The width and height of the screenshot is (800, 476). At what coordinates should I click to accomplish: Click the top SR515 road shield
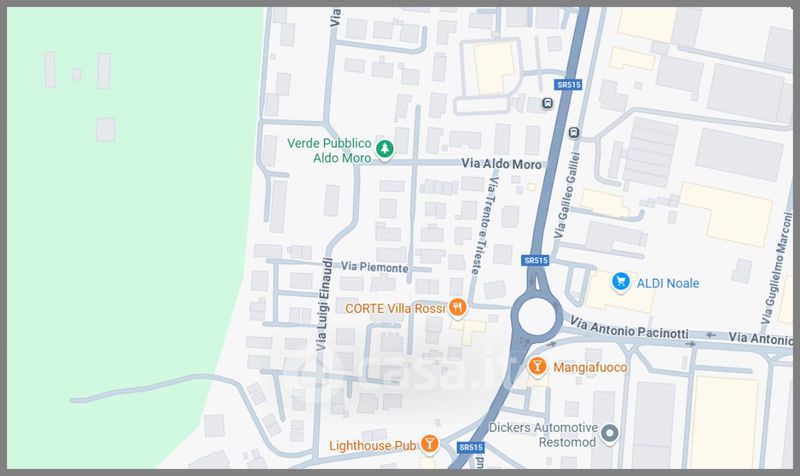(x=568, y=85)
